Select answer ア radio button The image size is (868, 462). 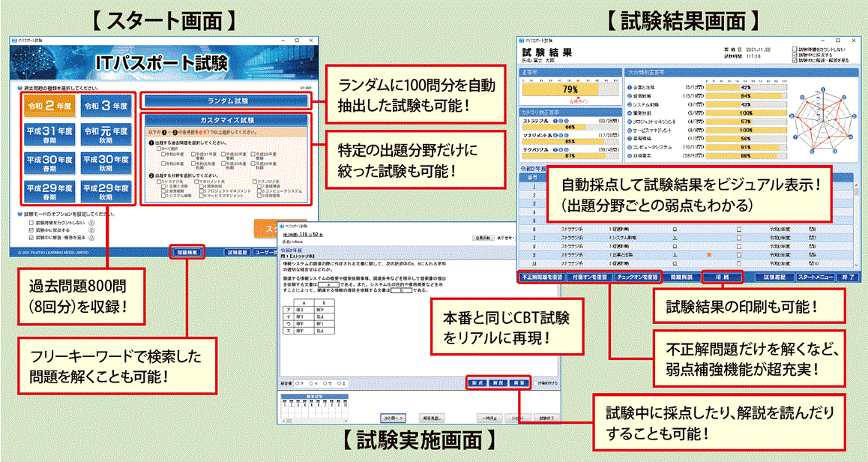[x=298, y=382]
